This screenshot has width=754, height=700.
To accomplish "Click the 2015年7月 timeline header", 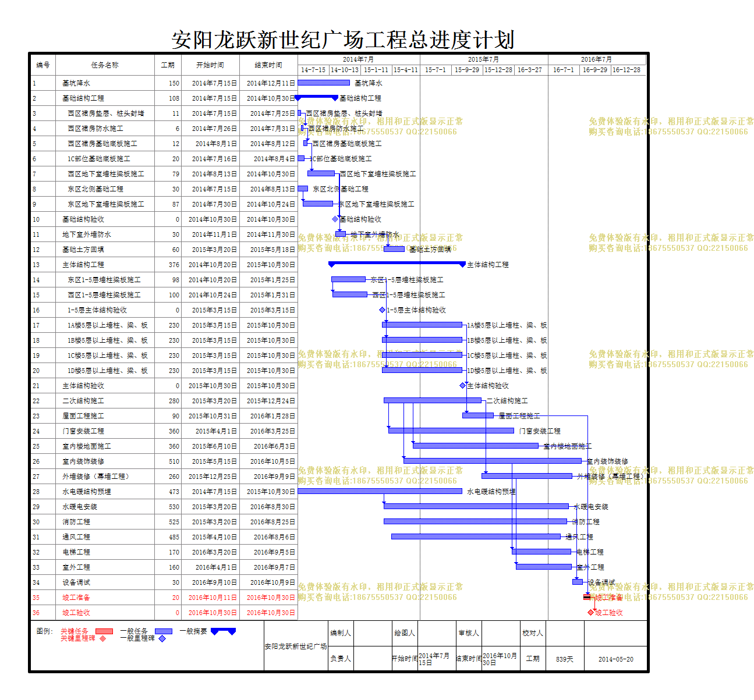I will (484, 59).
